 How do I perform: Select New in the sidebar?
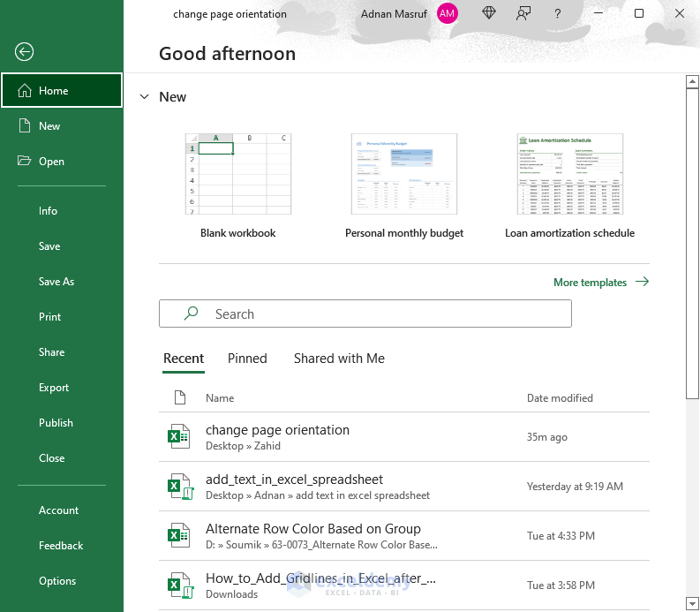62,126
